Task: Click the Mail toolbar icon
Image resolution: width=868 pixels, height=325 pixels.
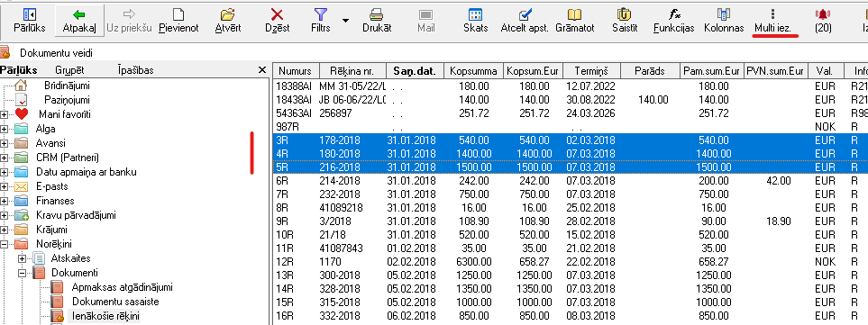Action: click(425, 20)
